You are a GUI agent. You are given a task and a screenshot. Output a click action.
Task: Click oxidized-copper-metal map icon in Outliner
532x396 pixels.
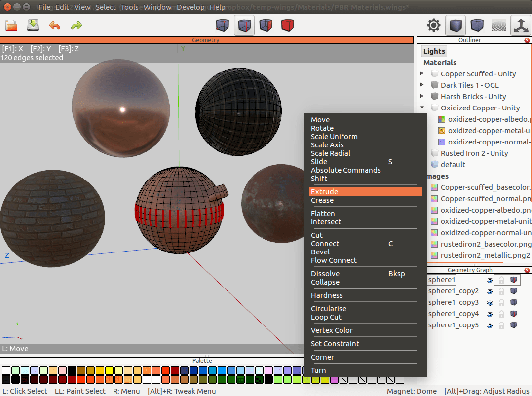tap(441, 131)
